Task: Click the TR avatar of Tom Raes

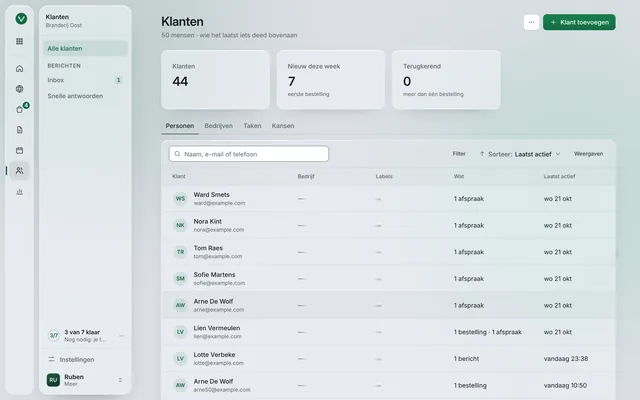Action: [x=180, y=252]
